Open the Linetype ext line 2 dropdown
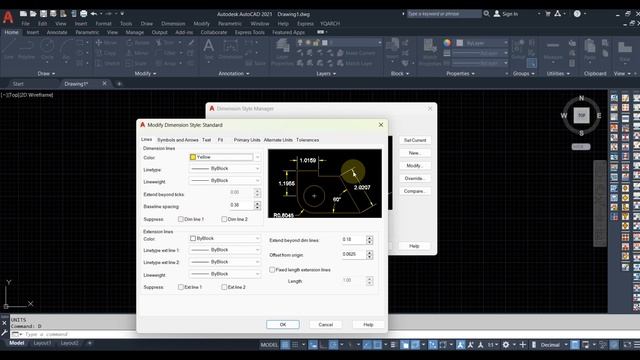 click(224, 262)
